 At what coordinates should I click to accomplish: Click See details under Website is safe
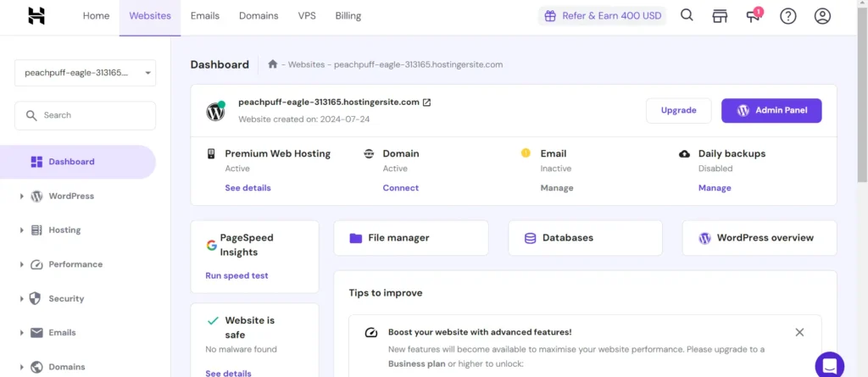[228, 373]
